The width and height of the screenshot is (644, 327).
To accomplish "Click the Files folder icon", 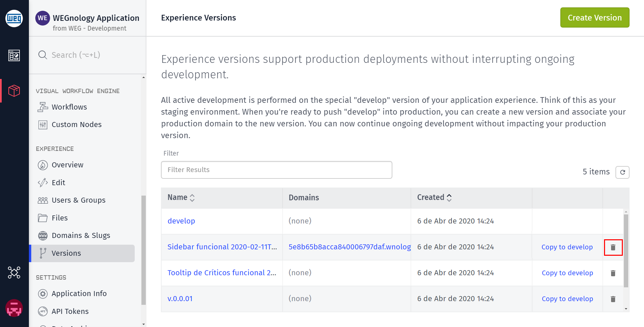I will click(43, 218).
